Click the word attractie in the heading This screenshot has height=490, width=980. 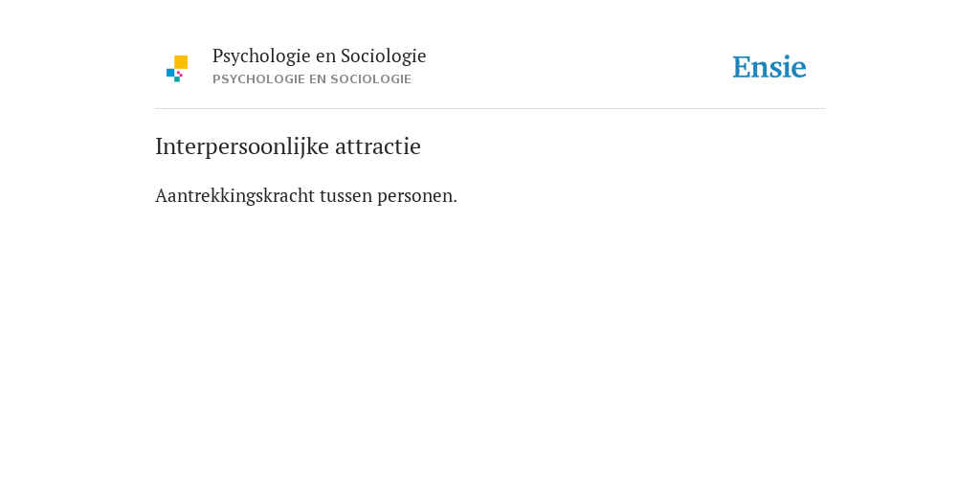click(x=378, y=146)
